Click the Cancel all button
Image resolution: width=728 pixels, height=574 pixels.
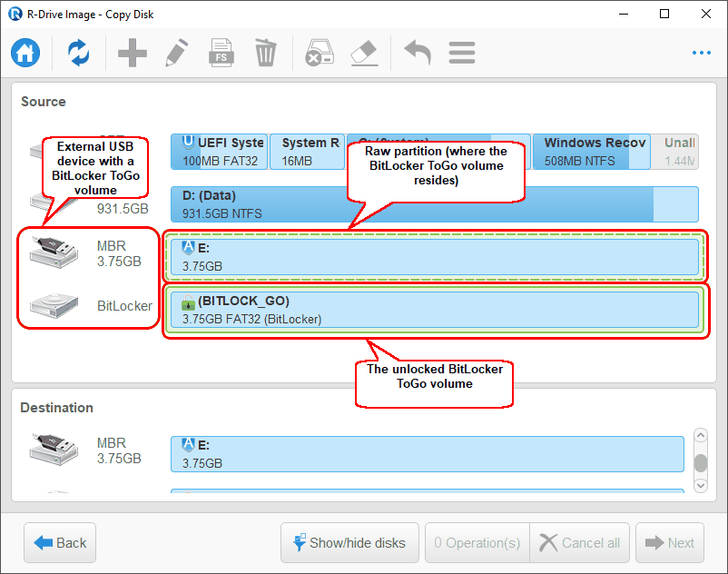[579, 542]
